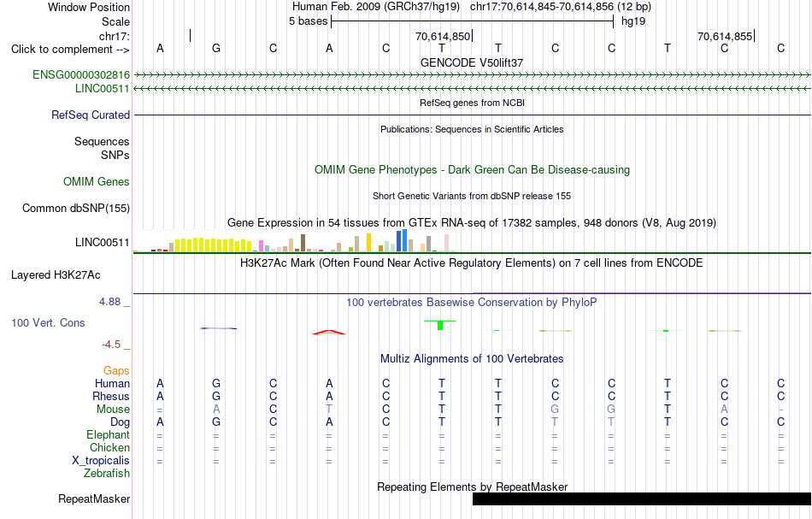This screenshot has height=519, width=812.
Task: Click the Sequences track label
Action: 102,141
